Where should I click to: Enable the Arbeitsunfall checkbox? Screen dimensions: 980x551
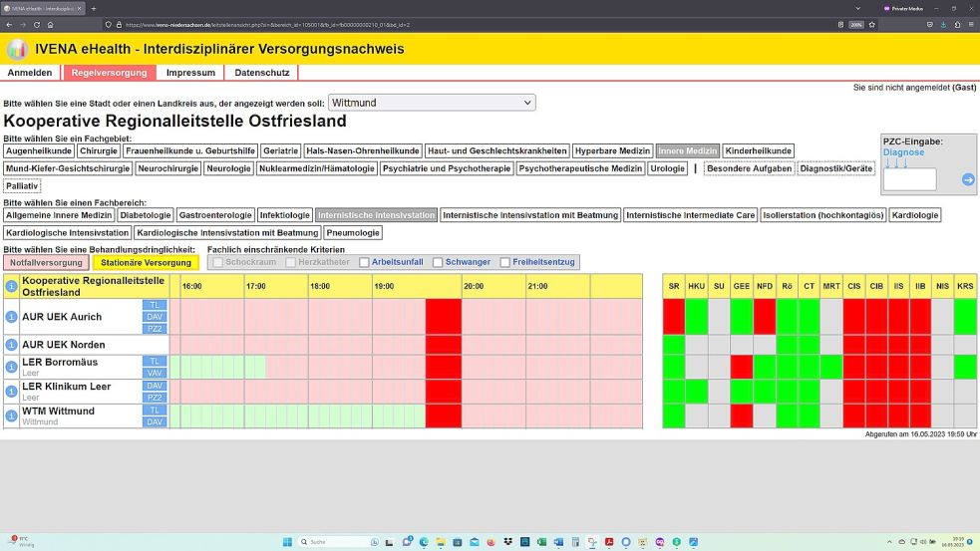tap(364, 262)
